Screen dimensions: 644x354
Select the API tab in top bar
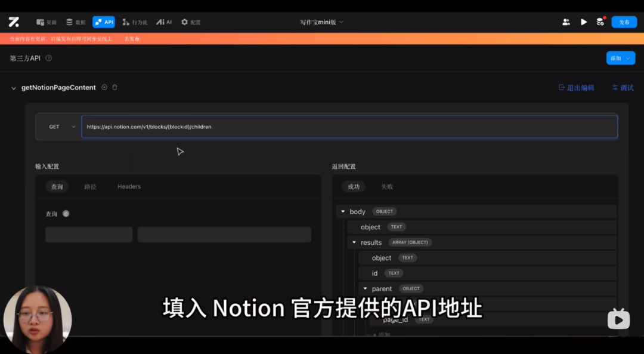104,22
